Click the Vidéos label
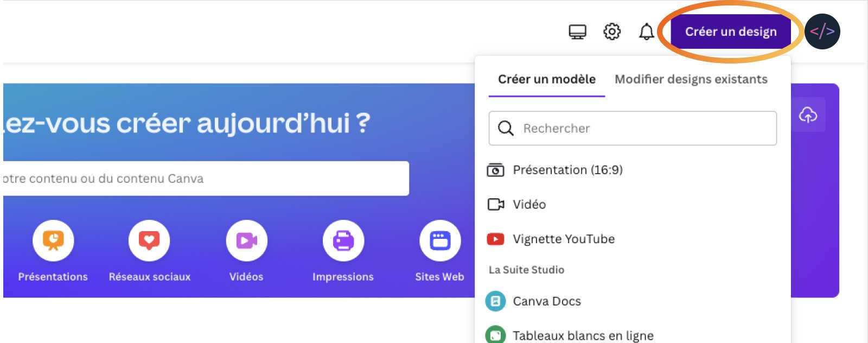Viewport: 868px width, 343px height. pos(246,277)
